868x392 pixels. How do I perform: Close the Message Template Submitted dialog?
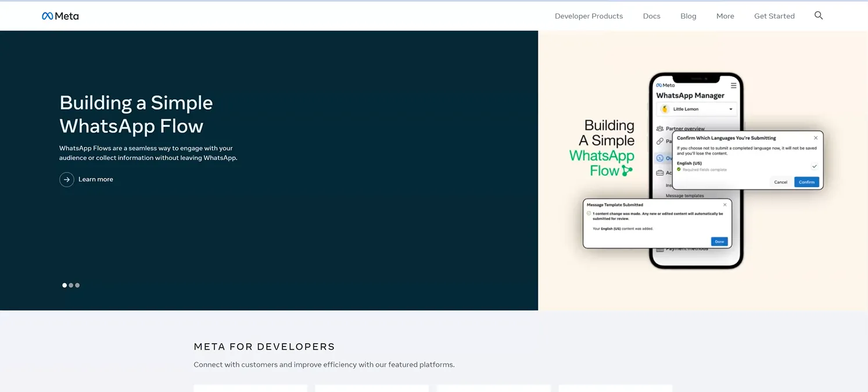(724, 205)
